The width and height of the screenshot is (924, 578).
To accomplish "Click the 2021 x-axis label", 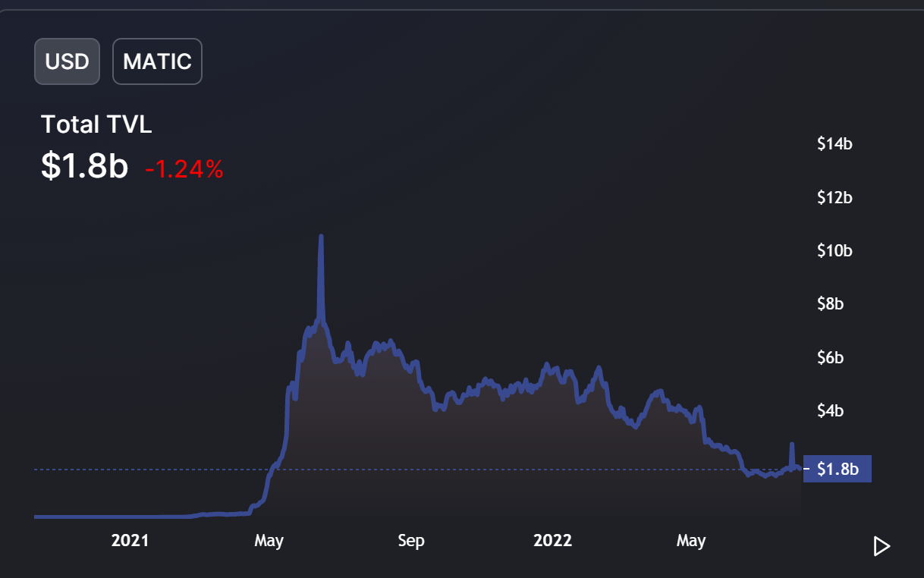I will point(130,541).
